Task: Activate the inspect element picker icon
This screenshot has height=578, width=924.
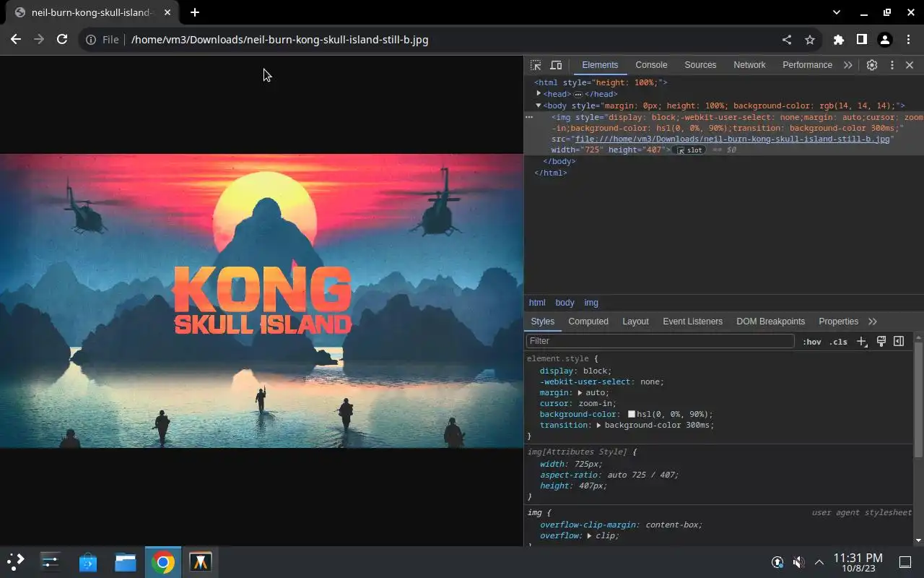Action: [x=536, y=65]
